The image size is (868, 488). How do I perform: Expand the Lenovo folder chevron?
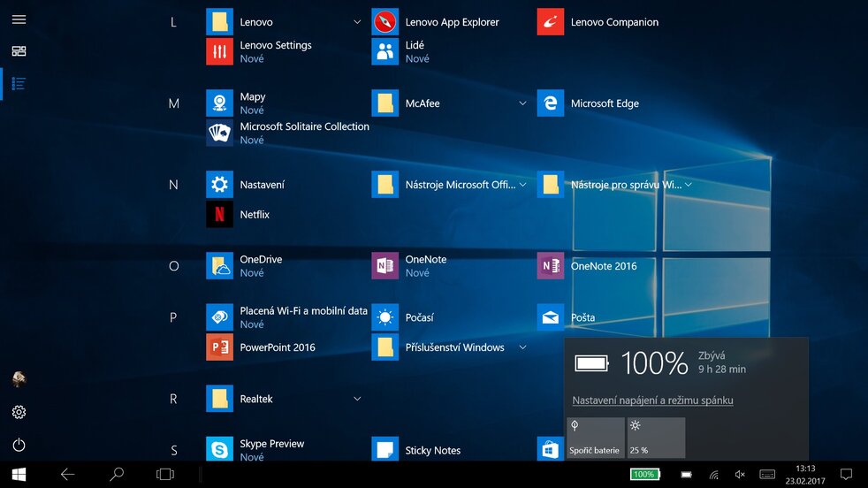tap(357, 22)
